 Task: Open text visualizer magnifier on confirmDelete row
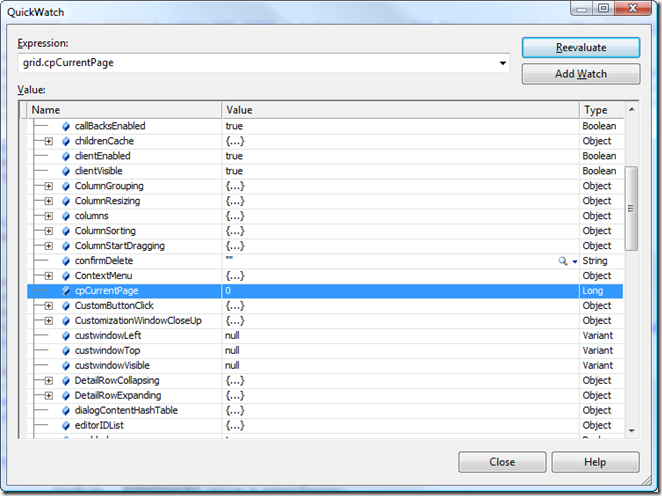pyautogui.click(x=562, y=261)
